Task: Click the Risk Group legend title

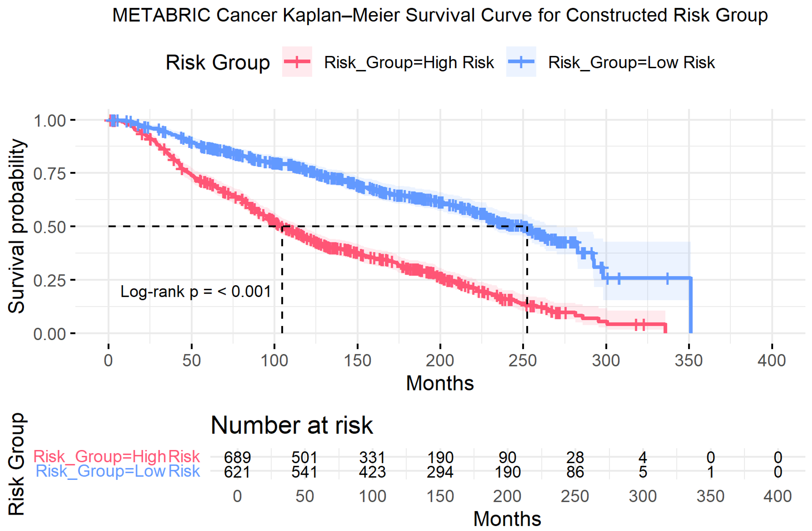Action: [218, 62]
